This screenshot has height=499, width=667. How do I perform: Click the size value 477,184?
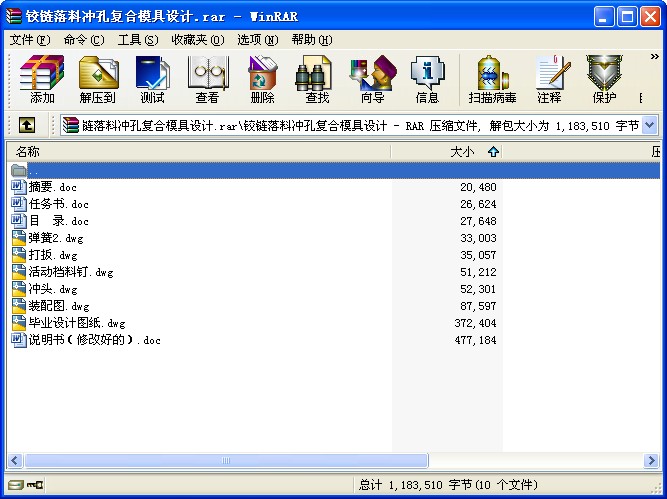click(x=475, y=340)
